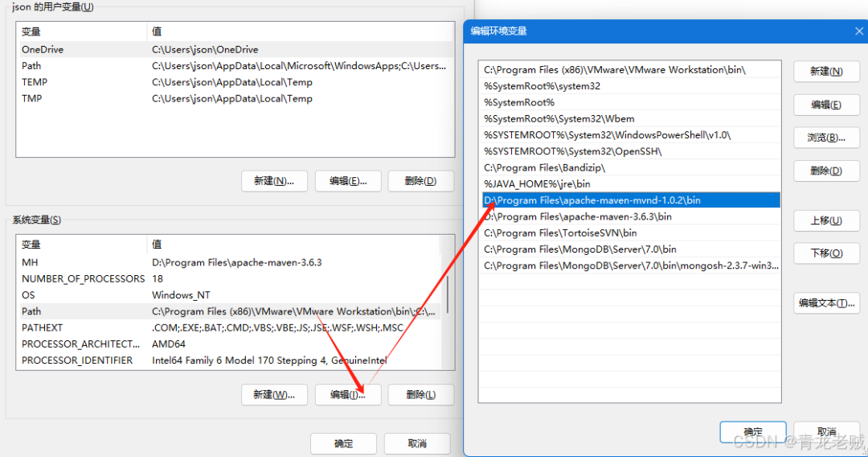Close the 编辑环境变量 dialog with X
868x457 pixels.
[x=858, y=31]
